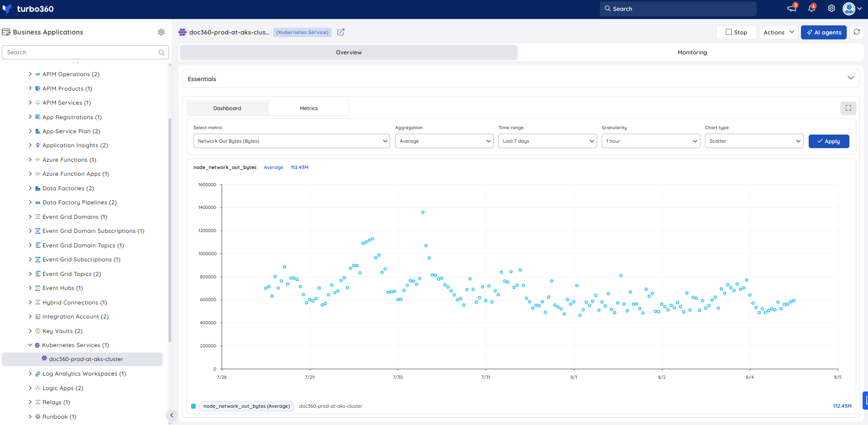This screenshot has height=425, width=868.
Task: Open the Aggregation dropdown
Action: (444, 141)
